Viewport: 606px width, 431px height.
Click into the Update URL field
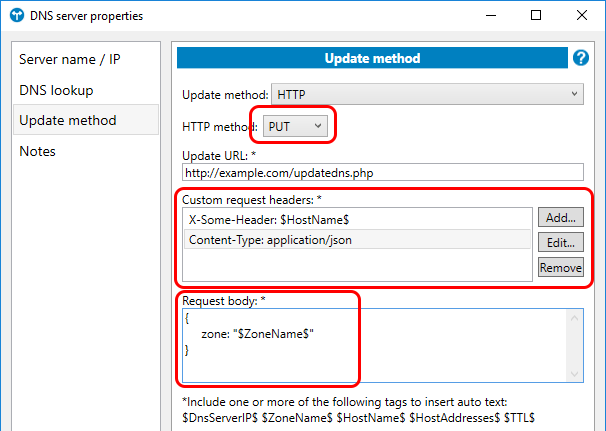click(381, 173)
